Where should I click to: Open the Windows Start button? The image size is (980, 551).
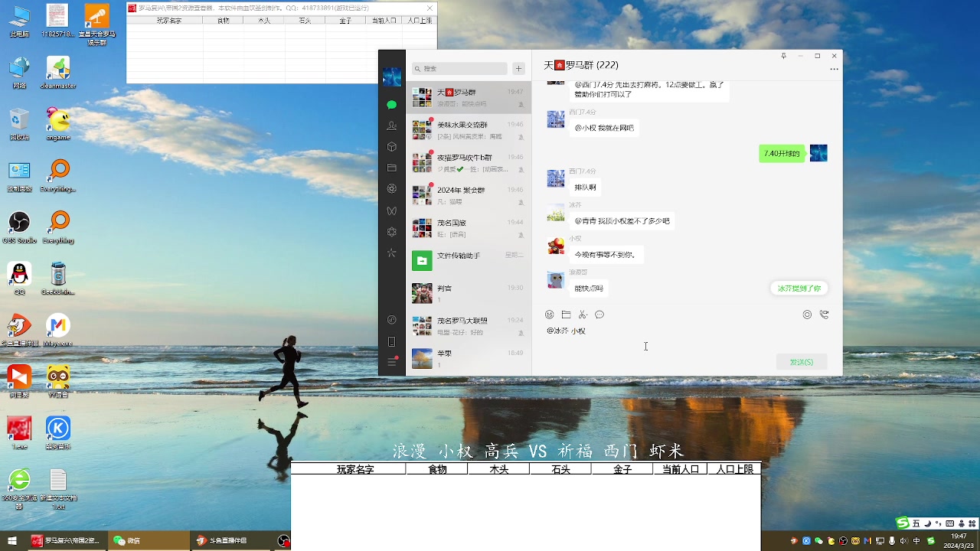pyautogui.click(x=12, y=541)
